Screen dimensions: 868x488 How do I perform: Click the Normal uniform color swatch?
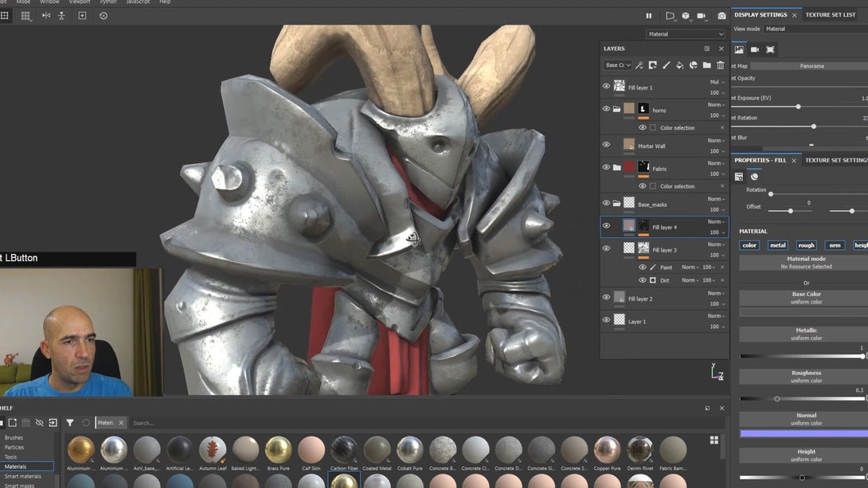tap(803, 434)
